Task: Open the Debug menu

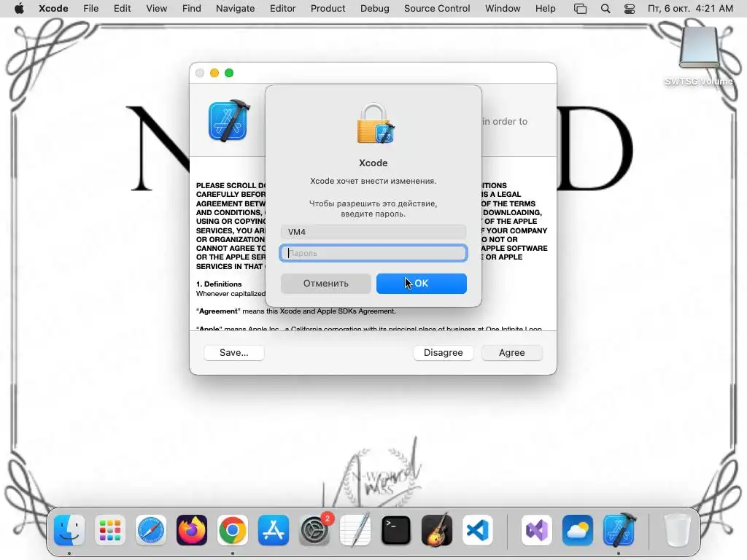Action: (375, 9)
